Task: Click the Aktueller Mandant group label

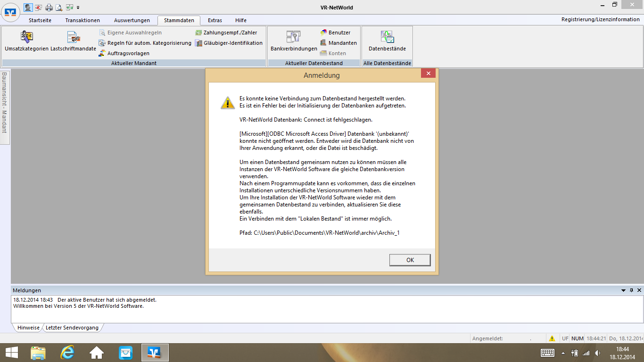Action: [134, 63]
